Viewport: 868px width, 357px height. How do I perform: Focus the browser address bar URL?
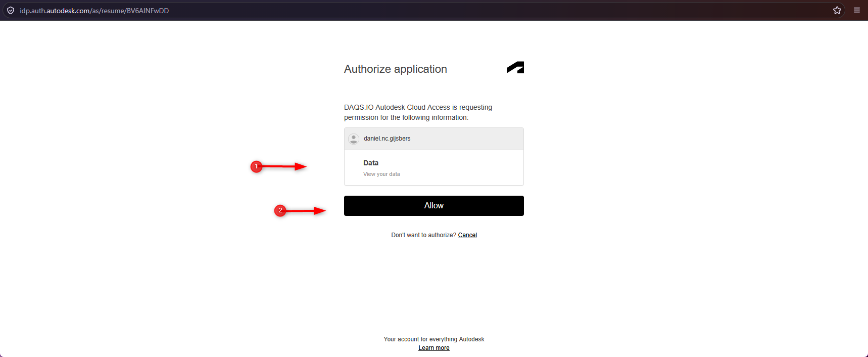point(94,11)
